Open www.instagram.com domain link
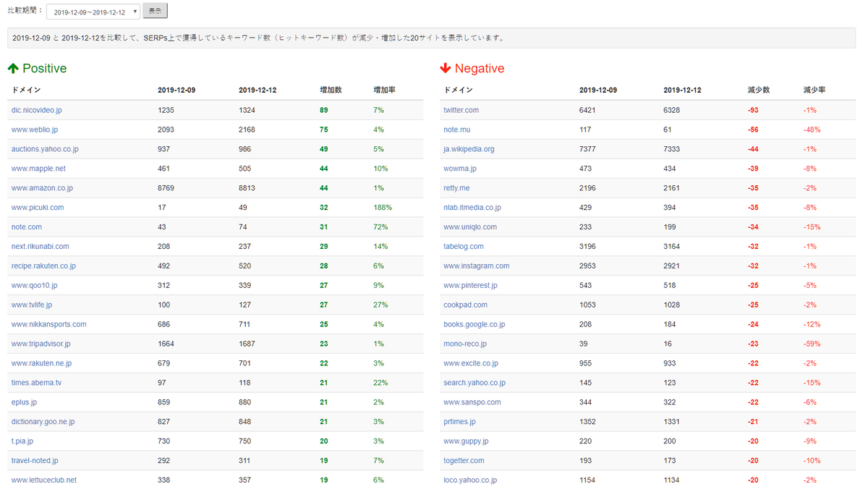 click(477, 266)
